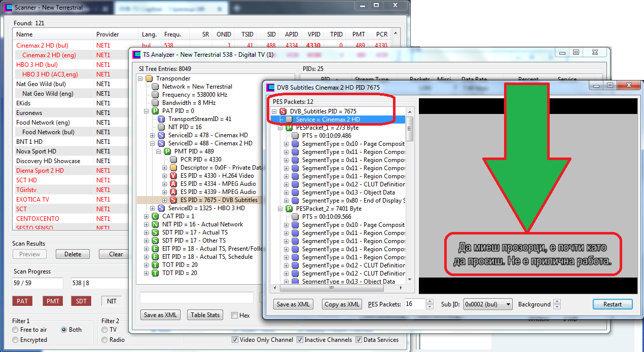Screen dimensions: 644x352
Task: Select the Free to air radio button
Action: point(16,330)
